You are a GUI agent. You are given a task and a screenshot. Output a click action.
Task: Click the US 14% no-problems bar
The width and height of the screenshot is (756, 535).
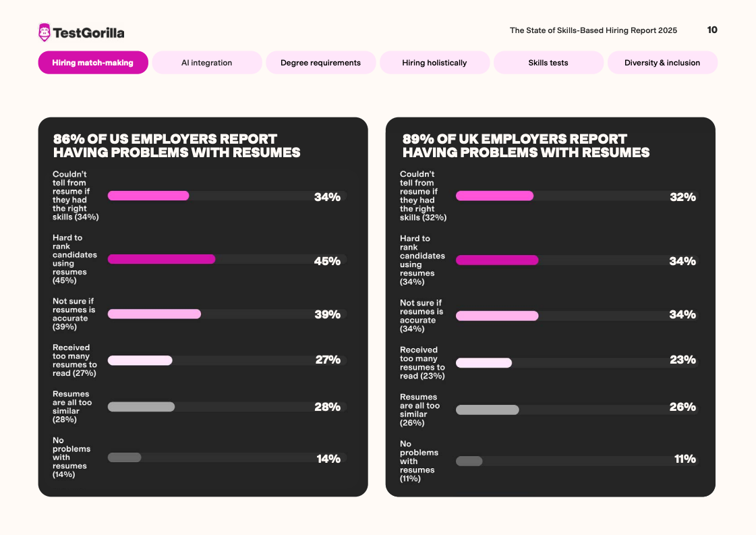[x=125, y=457]
